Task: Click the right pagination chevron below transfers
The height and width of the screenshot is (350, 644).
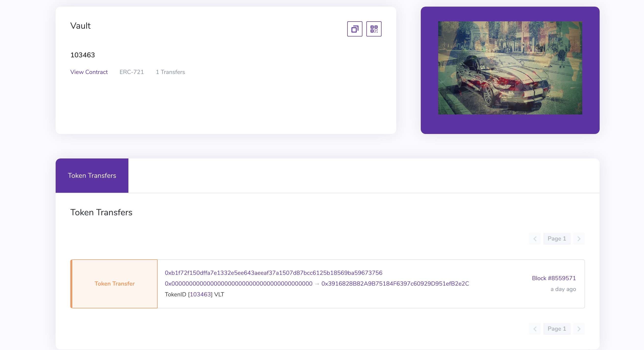Action: pos(579,329)
